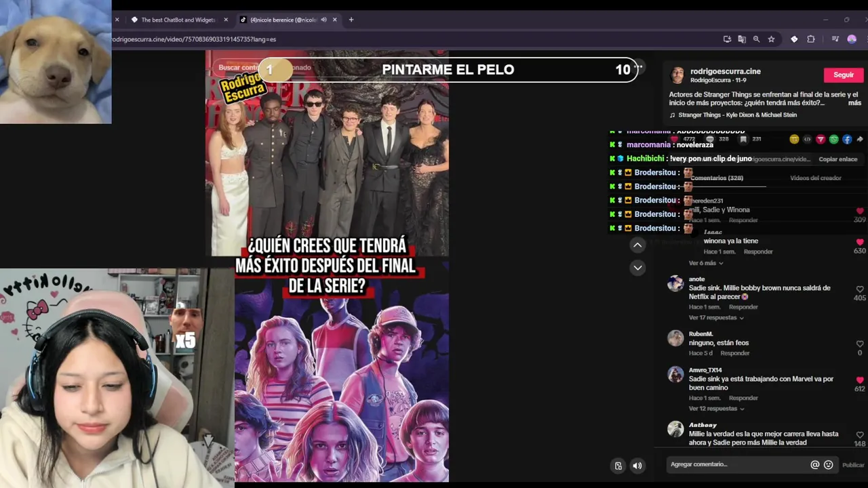Close 'The best ChatBot and Widgets' tab
The height and width of the screenshot is (488, 868).
(226, 20)
